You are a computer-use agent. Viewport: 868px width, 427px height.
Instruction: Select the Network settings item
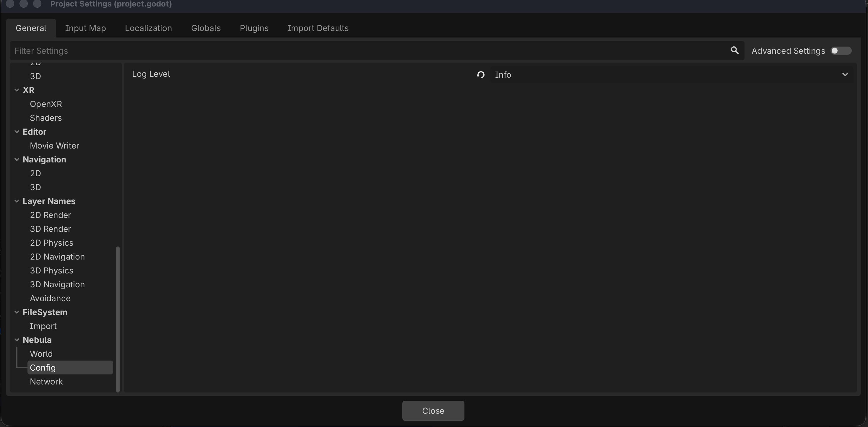[46, 382]
